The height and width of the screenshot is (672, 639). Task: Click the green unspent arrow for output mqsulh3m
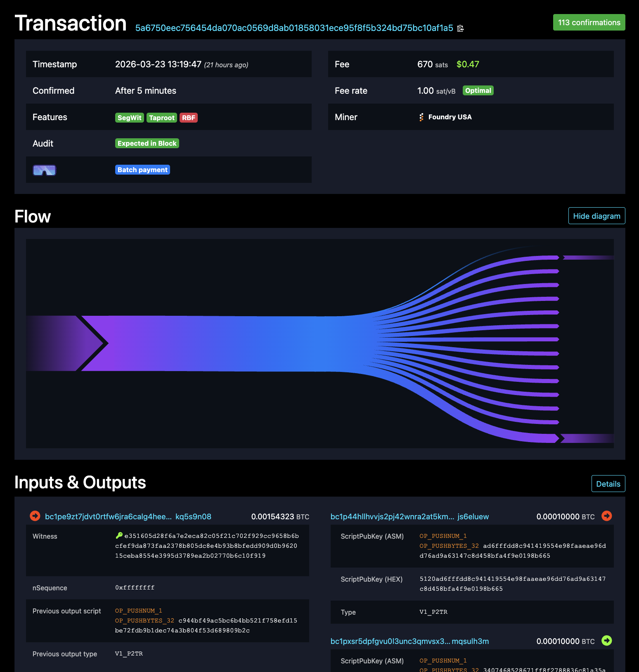pos(607,641)
